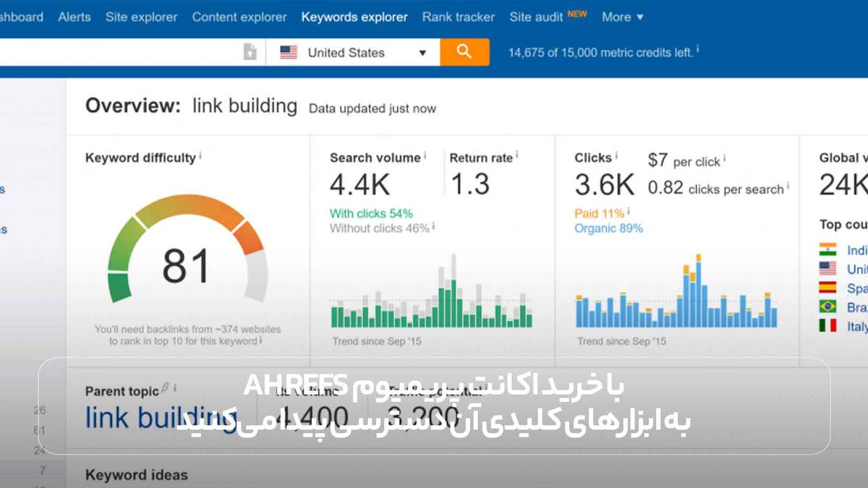The image size is (868, 488).
Task: Click info icon beside Paid 11%
Action: pos(629,211)
